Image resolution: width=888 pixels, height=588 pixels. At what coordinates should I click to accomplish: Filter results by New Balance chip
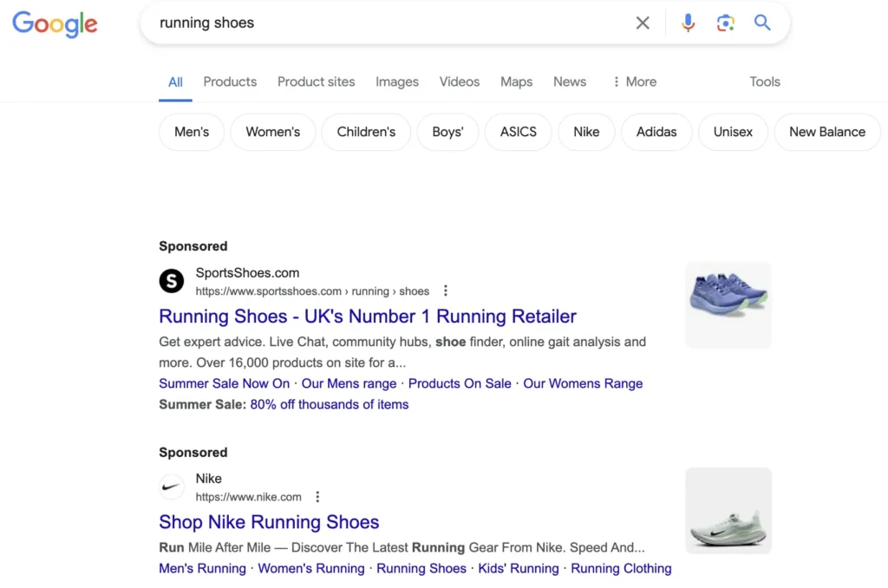[x=827, y=132]
